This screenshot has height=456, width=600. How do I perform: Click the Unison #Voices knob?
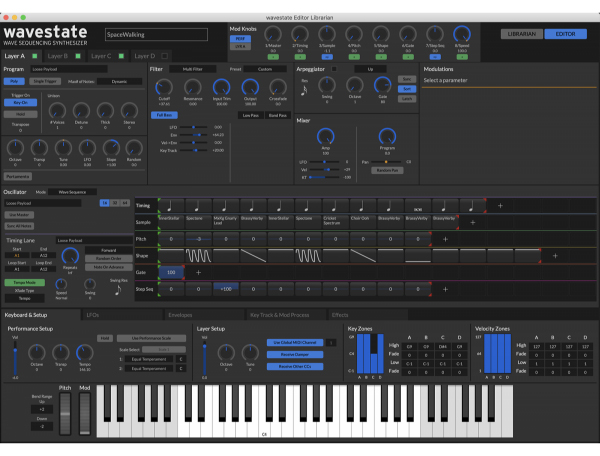click(x=57, y=111)
